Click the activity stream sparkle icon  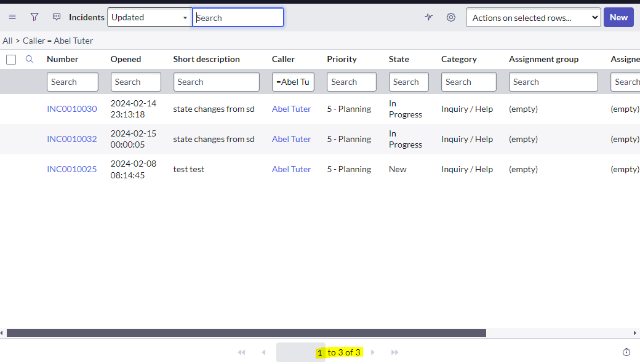point(429,17)
